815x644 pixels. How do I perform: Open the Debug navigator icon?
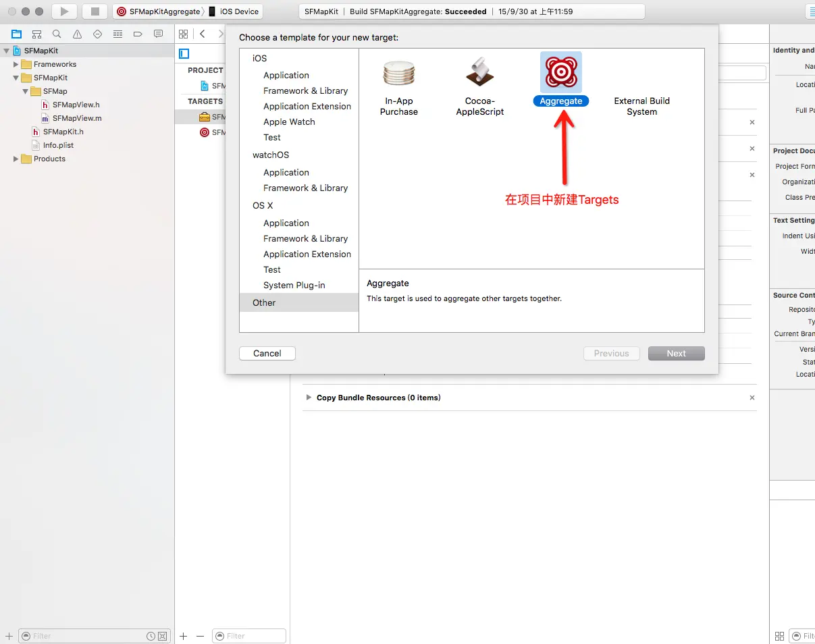pos(117,34)
